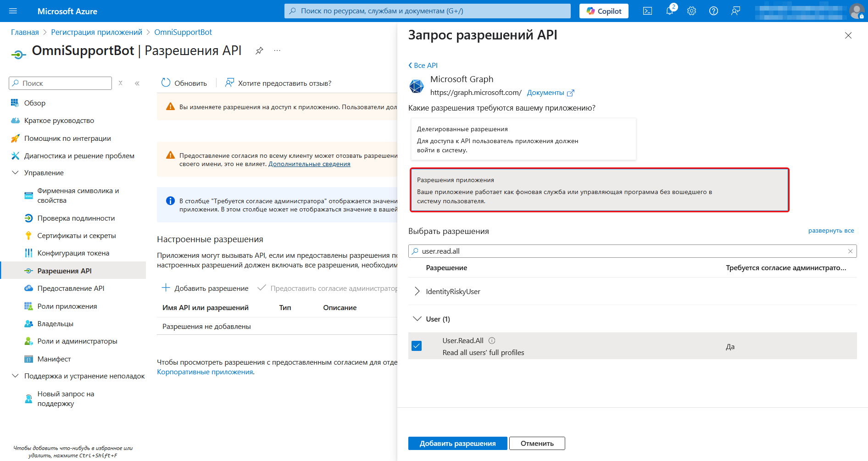868x461 pixels.
Task: Click the 'Описание' column header
Action: pyautogui.click(x=339, y=307)
